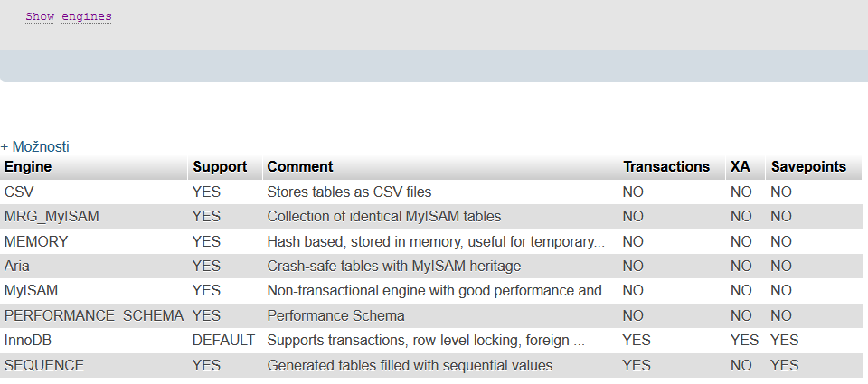Select the InnoDB engine name cell
The image size is (868, 384).
click(x=93, y=340)
